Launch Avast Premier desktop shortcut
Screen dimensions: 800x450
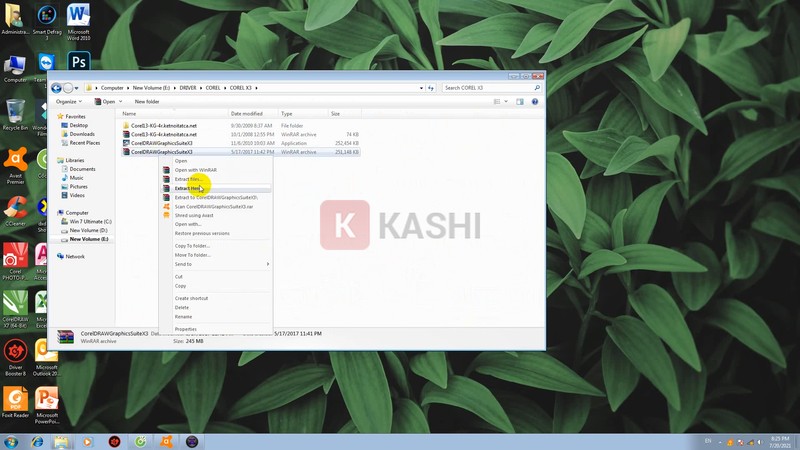tap(15, 161)
